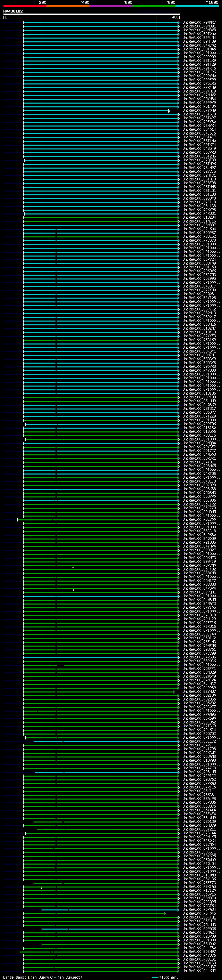Select the UniRef100_A7R4H9 label

(199, 88)
